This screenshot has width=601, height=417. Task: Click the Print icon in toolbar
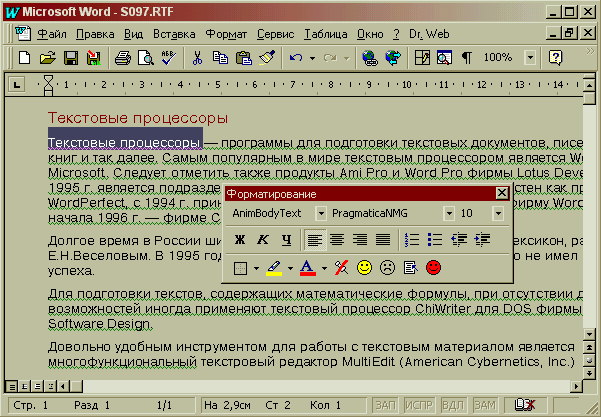[x=122, y=58]
